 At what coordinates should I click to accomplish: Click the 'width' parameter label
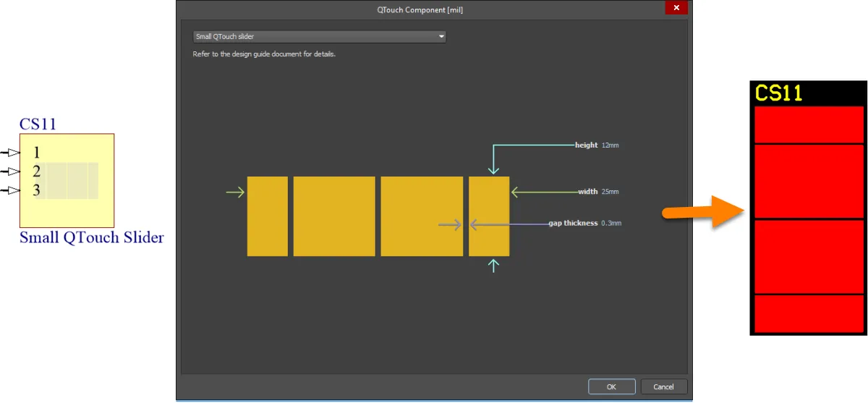tap(588, 192)
